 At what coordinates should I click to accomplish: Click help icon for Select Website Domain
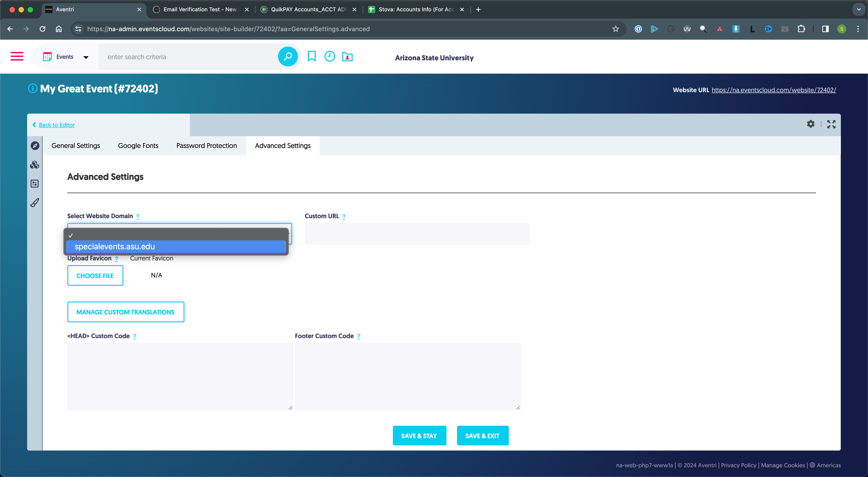[x=138, y=216]
